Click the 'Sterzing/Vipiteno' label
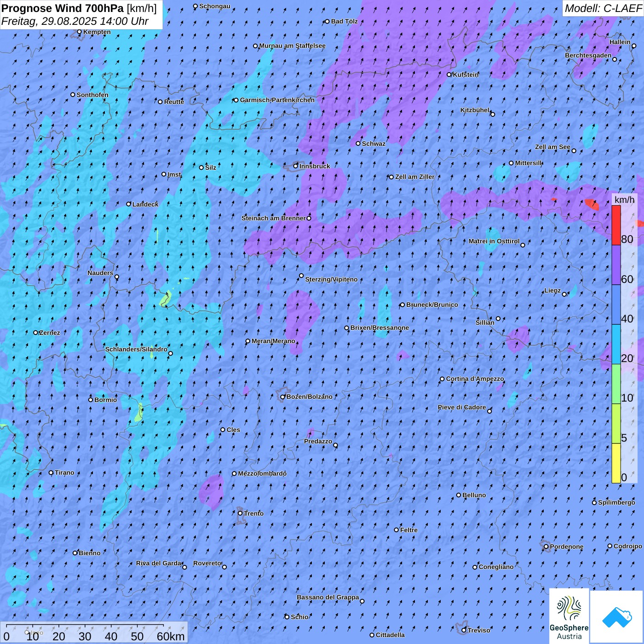This screenshot has height=644, width=644. [331, 279]
